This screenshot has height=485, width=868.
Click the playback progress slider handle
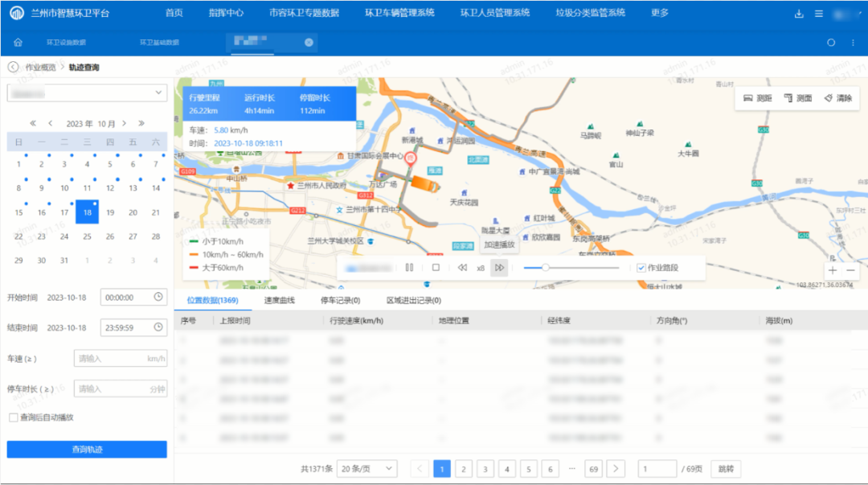(546, 268)
